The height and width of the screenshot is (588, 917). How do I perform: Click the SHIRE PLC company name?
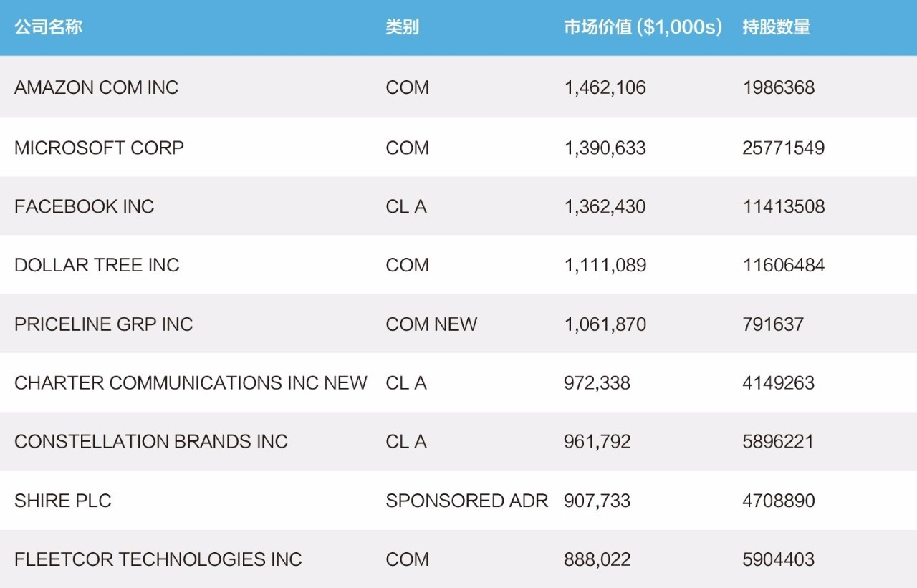pyautogui.click(x=63, y=501)
